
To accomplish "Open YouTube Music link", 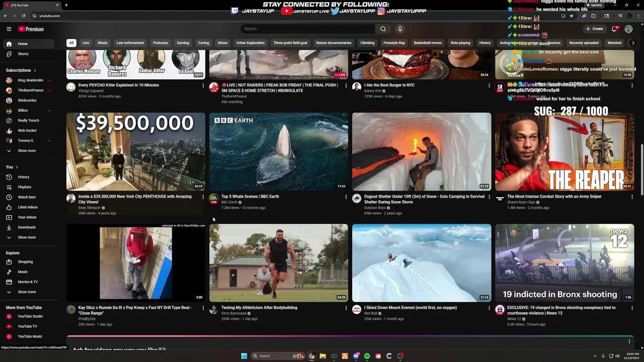I will pos(29,336).
